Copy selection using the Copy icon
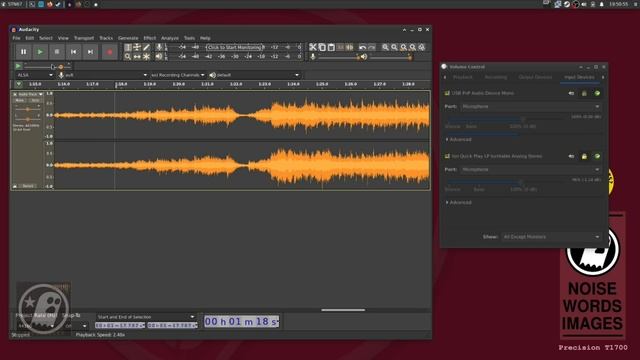 pyautogui.click(x=322, y=47)
